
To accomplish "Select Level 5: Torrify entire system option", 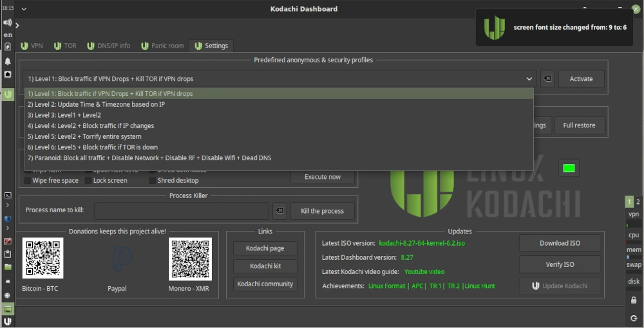I will click(279, 136).
